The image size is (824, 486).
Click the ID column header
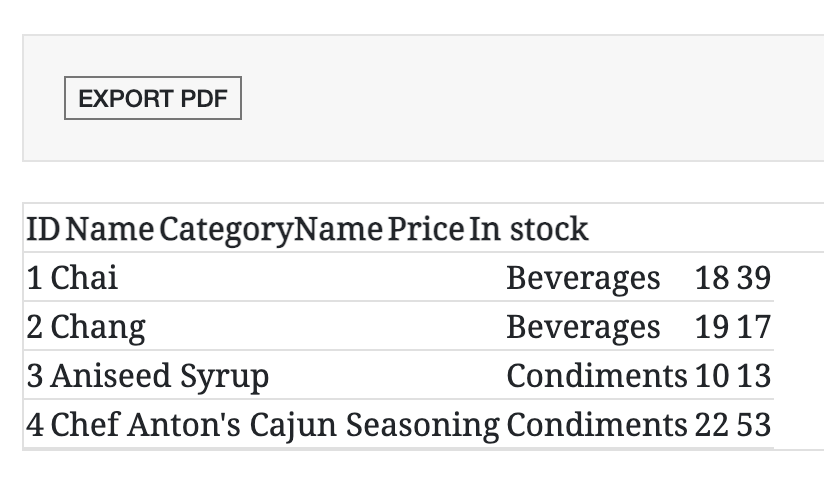[42, 230]
